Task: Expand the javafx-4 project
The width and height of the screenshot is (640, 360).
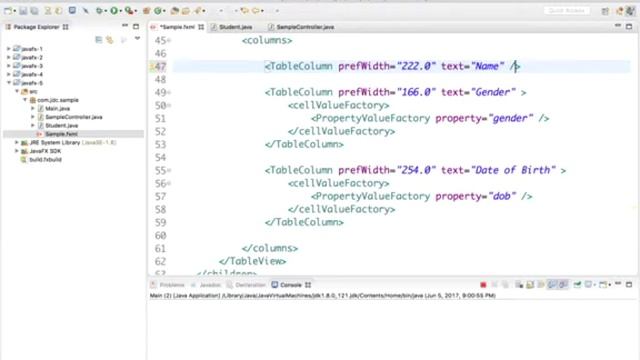Action: [9, 74]
